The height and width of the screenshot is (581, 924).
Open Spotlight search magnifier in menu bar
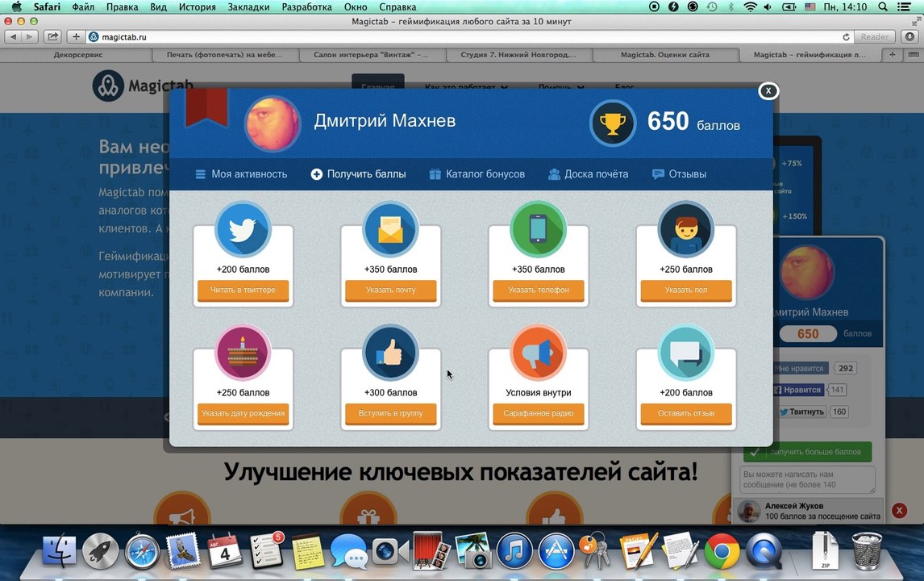click(x=883, y=7)
